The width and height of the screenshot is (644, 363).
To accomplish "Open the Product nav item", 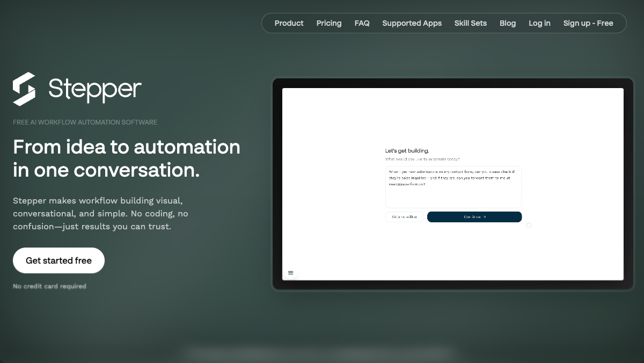I will pyautogui.click(x=289, y=23).
